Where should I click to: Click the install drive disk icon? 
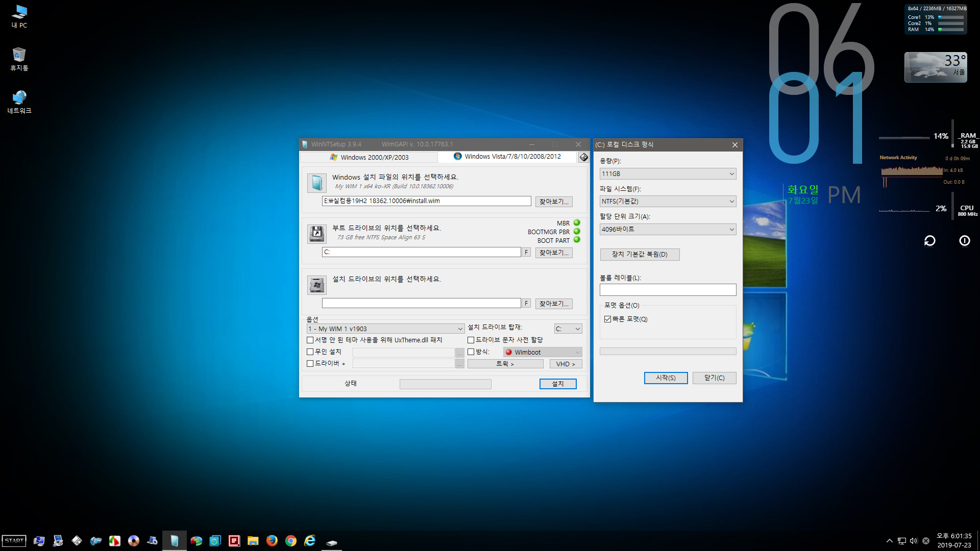(316, 285)
